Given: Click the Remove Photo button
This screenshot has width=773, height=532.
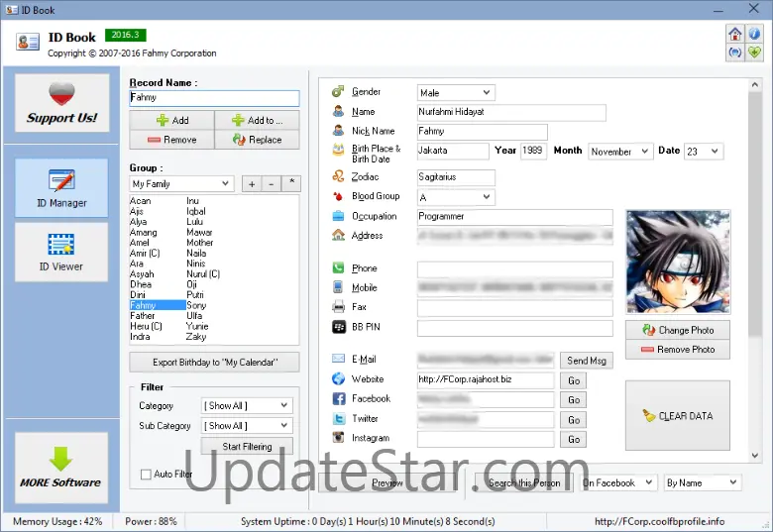Looking at the screenshot, I should click(x=678, y=350).
